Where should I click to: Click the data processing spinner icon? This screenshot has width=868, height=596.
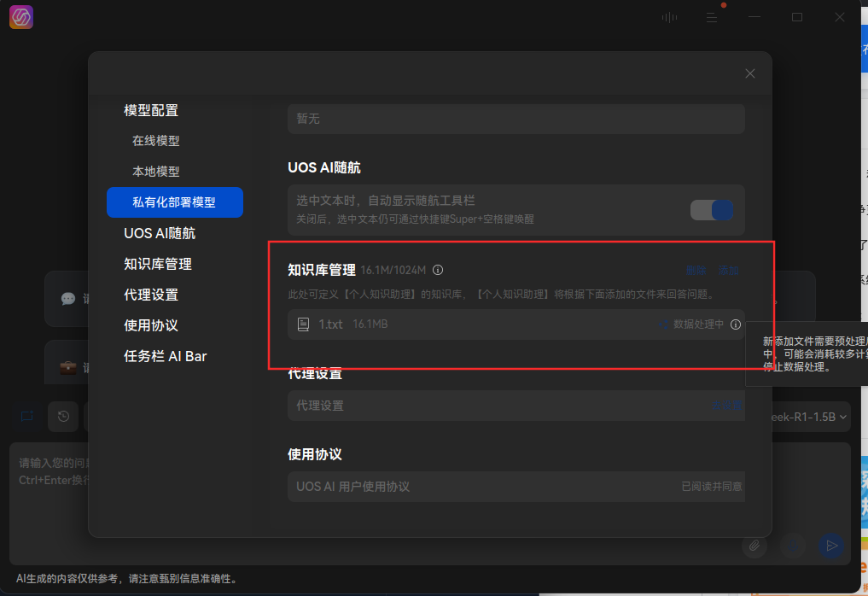(x=664, y=324)
